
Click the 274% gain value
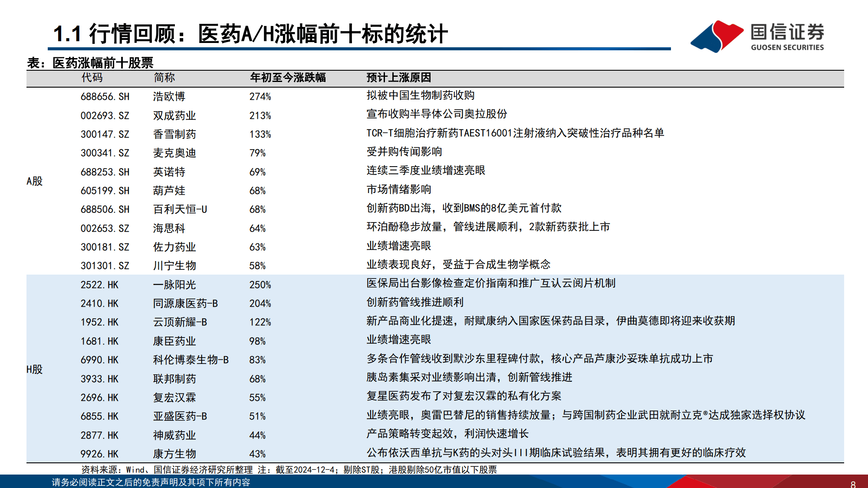point(260,96)
